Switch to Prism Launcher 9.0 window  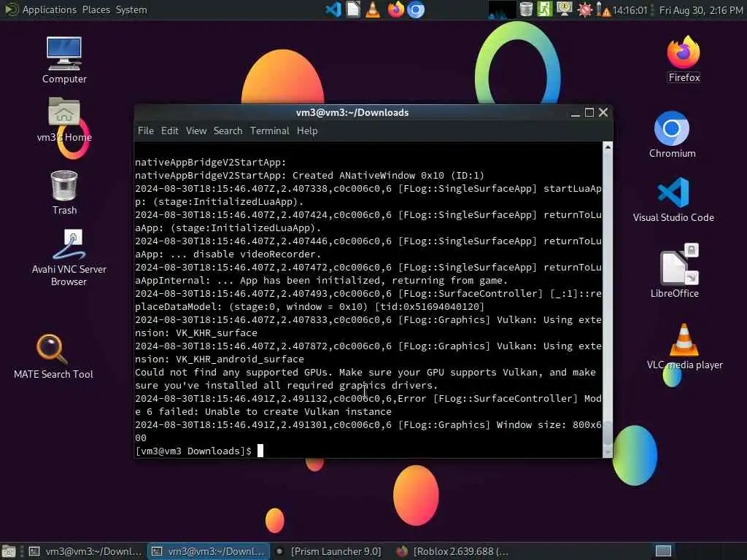point(329,551)
